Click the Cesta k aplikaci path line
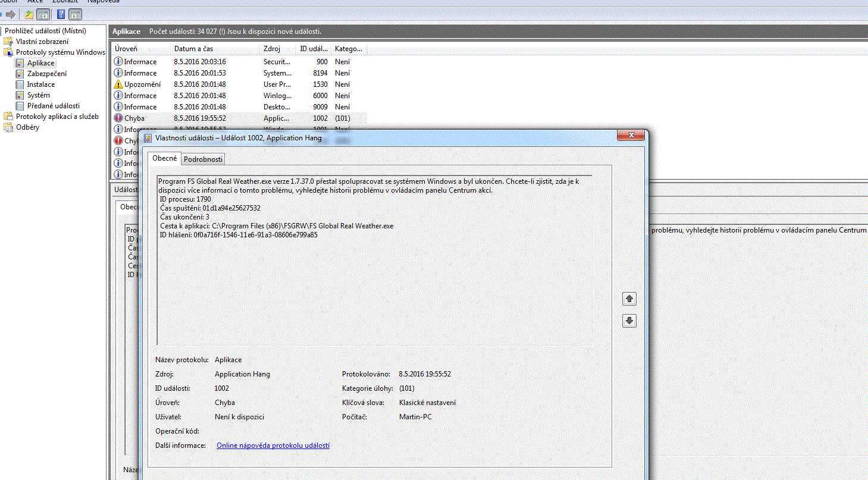This screenshot has width=868, height=480. [x=277, y=226]
